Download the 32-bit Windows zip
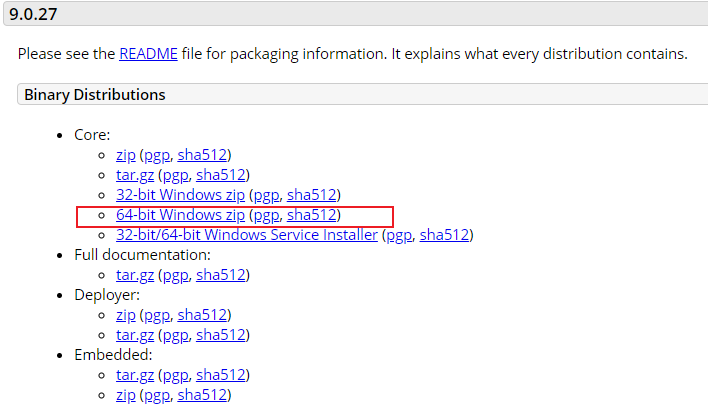The image size is (708, 418). pos(180,195)
